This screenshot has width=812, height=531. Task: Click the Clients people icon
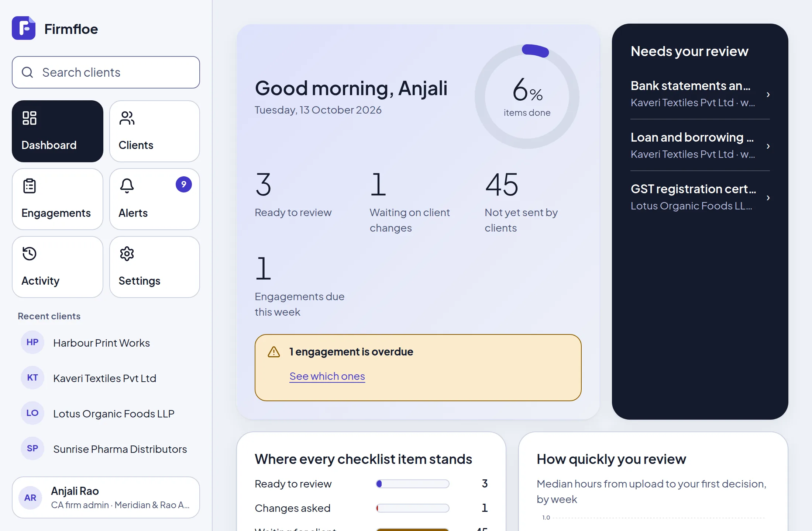pyautogui.click(x=127, y=118)
